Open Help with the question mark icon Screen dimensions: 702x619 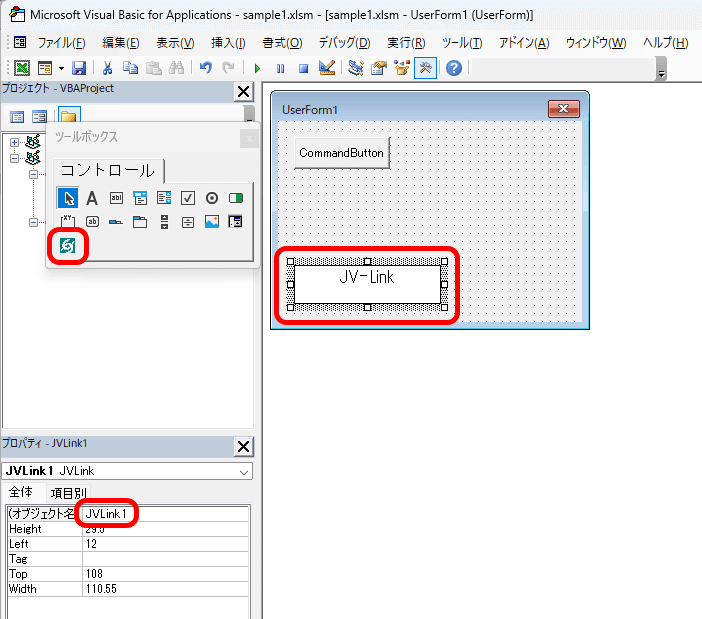click(x=454, y=68)
